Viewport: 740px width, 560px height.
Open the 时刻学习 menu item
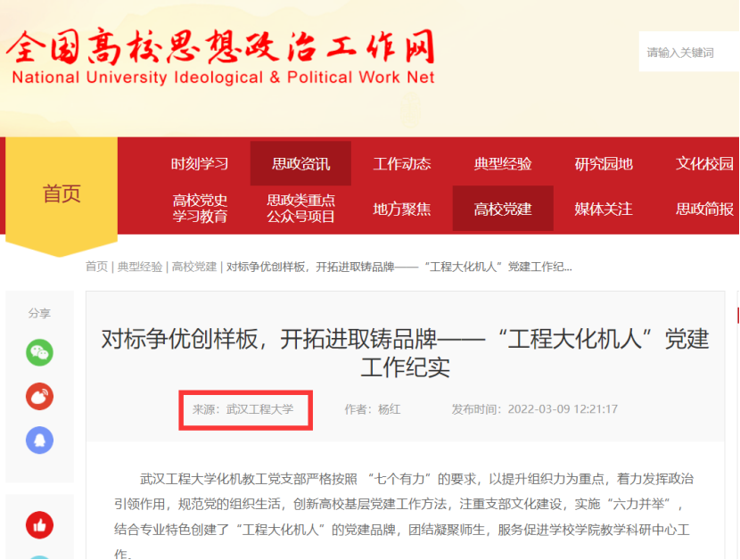click(x=200, y=164)
